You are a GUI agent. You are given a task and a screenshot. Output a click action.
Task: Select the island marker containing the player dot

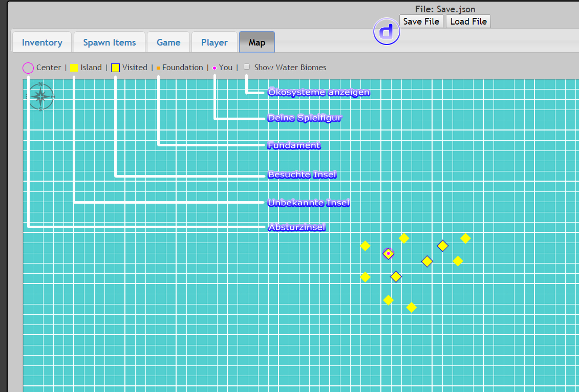(x=388, y=253)
